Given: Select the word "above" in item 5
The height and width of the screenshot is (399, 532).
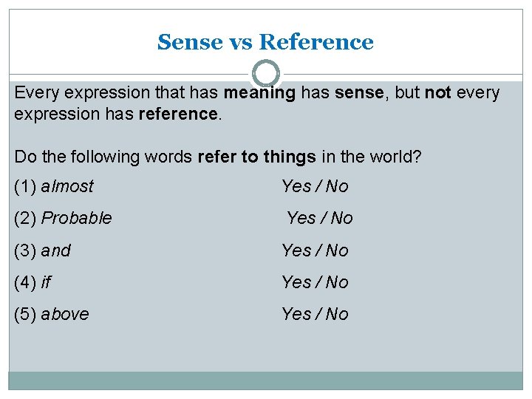Looking at the screenshot, I should click(65, 314).
